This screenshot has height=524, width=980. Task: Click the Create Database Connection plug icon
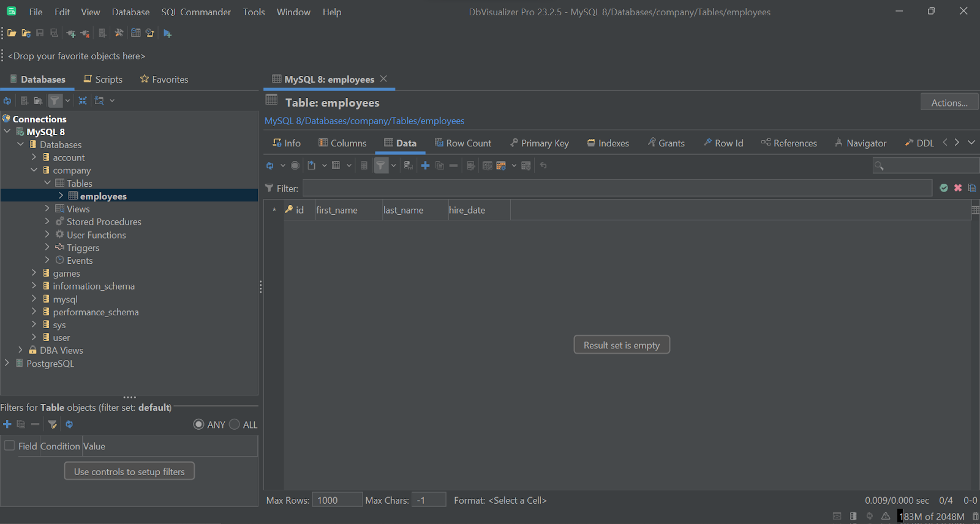coord(71,33)
